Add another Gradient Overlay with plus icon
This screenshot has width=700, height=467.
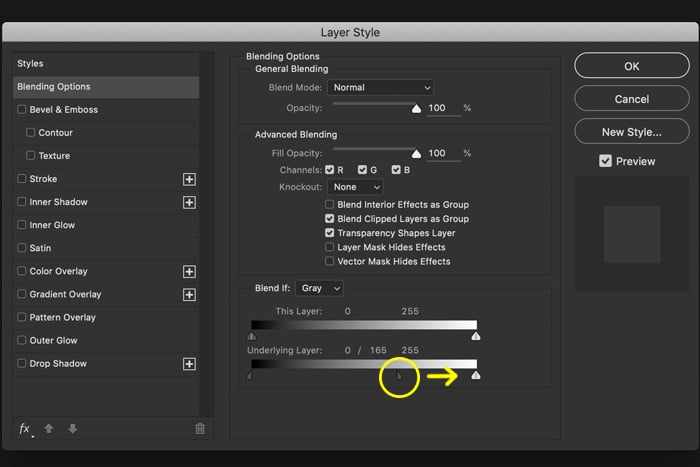189,295
